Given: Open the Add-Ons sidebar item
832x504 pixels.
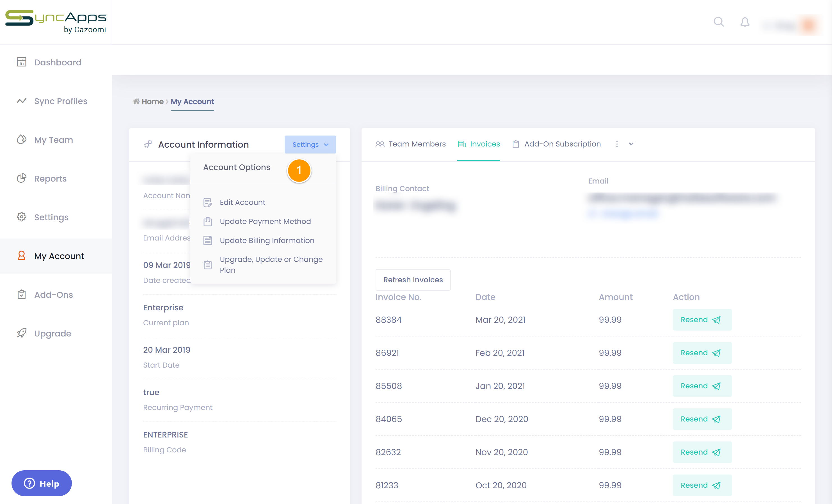Looking at the screenshot, I should (x=53, y=294).
